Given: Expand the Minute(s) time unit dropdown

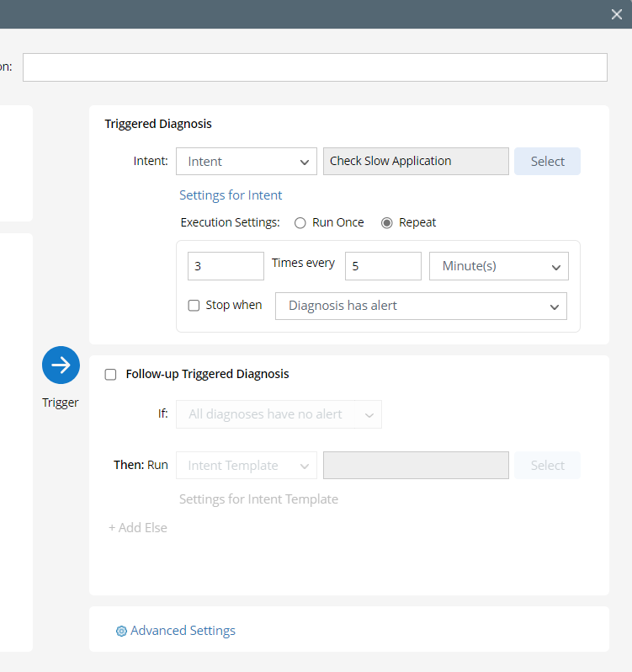Looking at the screenshot, I should (499, 266).
